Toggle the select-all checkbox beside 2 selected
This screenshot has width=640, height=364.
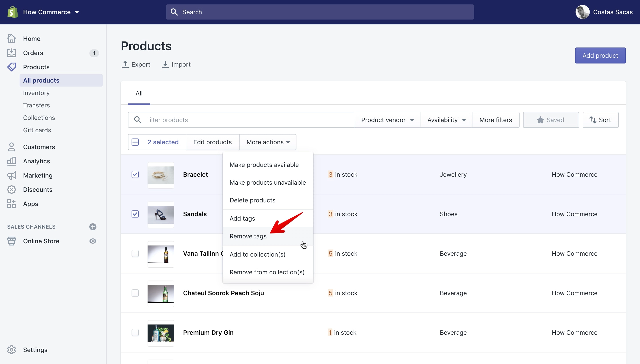pos(135,142)
